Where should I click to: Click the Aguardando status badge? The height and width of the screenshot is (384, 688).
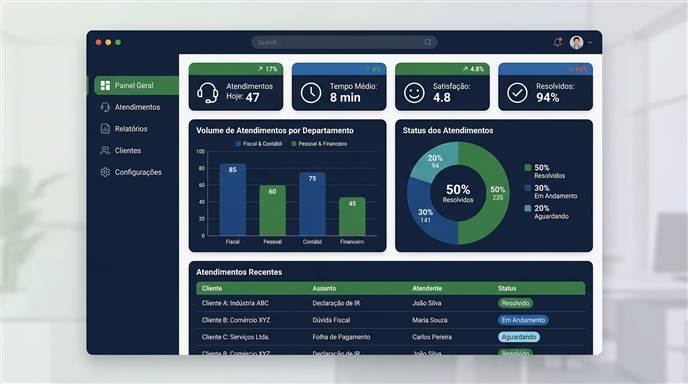(x=519, y=337)
